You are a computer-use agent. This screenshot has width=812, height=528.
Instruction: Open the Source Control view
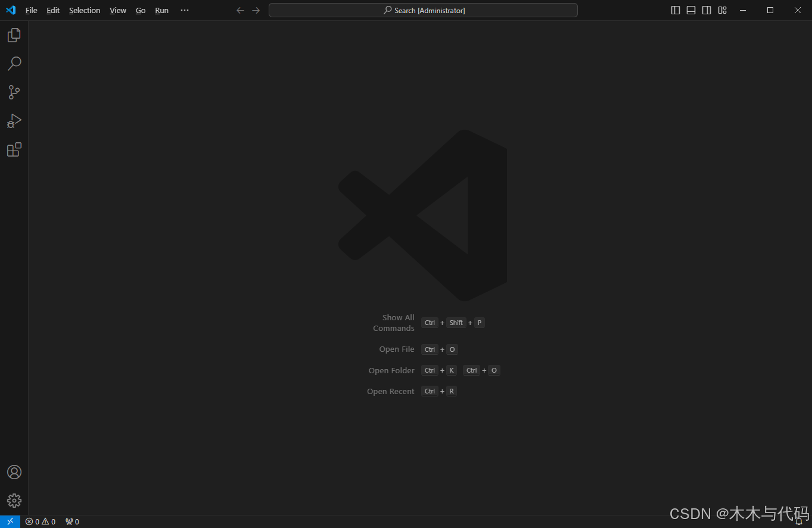tap(14, 92)
